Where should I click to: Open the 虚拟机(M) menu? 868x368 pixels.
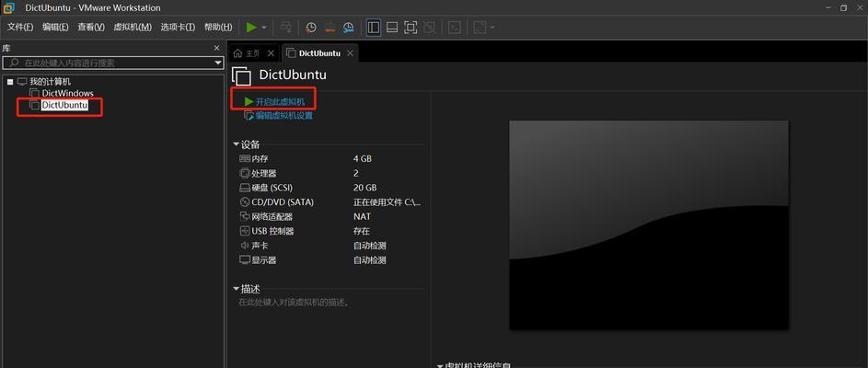133,27
